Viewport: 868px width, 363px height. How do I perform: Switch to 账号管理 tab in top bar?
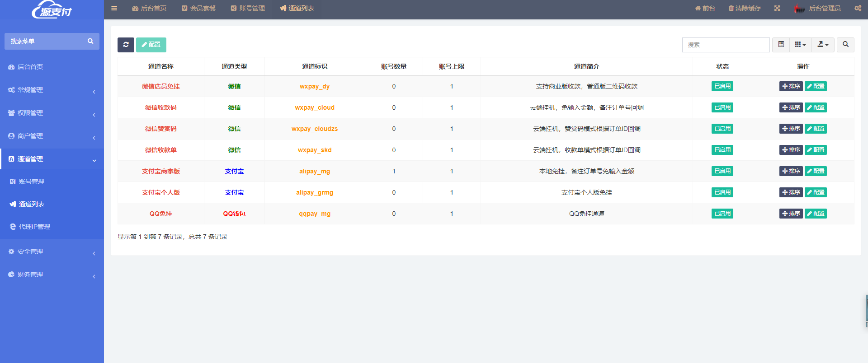coord(248,8)
